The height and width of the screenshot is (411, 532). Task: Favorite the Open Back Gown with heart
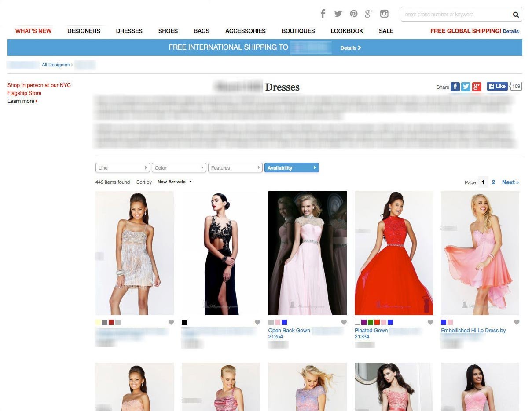[x=344, y=323]
